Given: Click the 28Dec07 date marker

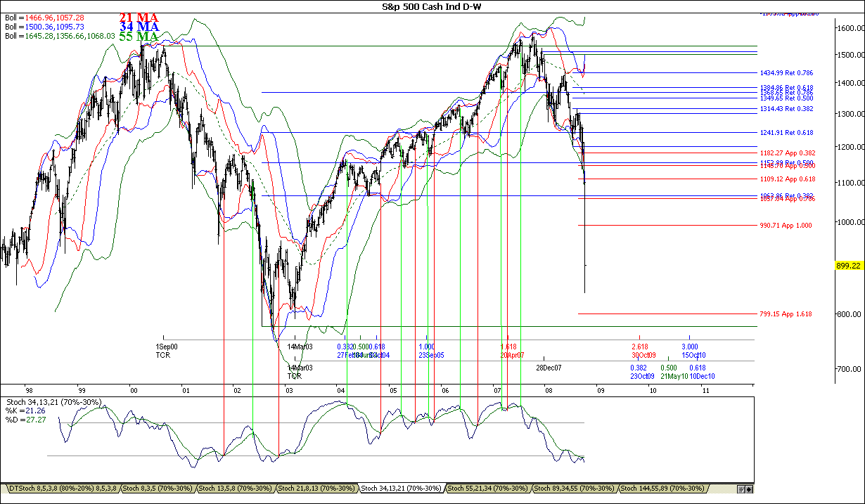Looking at the screenshot, I should pos(549,368).
